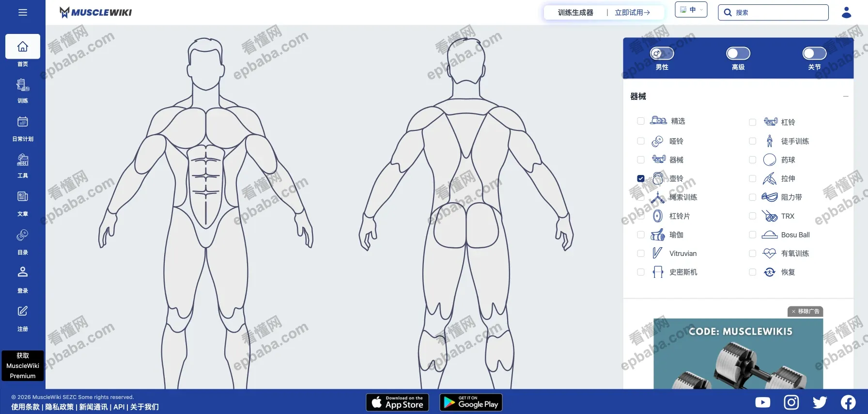This screenshot has height=414, width=868.
Task: Open 新闻通讯 newsletter link
Action: (93, 407)
